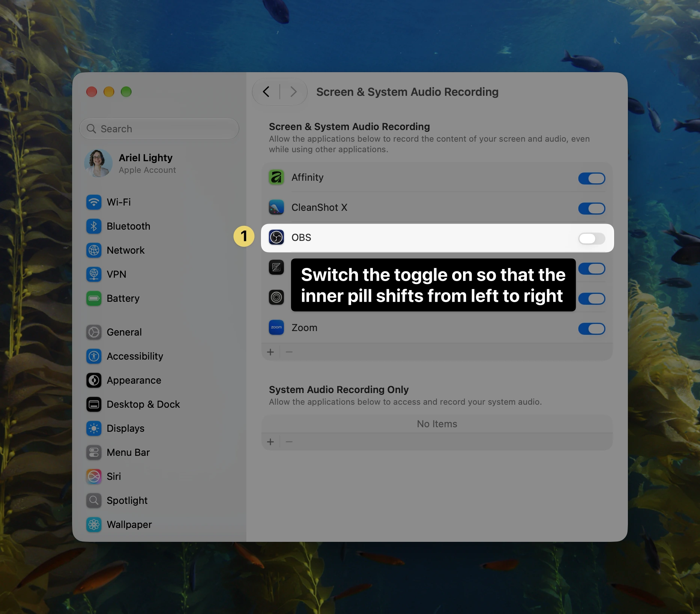Turn off CleanShot X recording toggle
Screen dimensions: 700x614
point(591,208)
